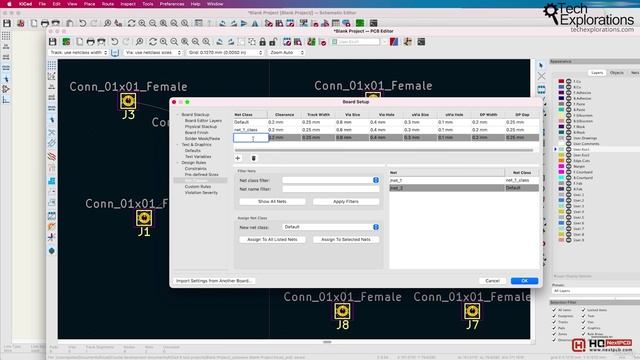Undo last action in PCB Editor toolbar

(115, 42)
